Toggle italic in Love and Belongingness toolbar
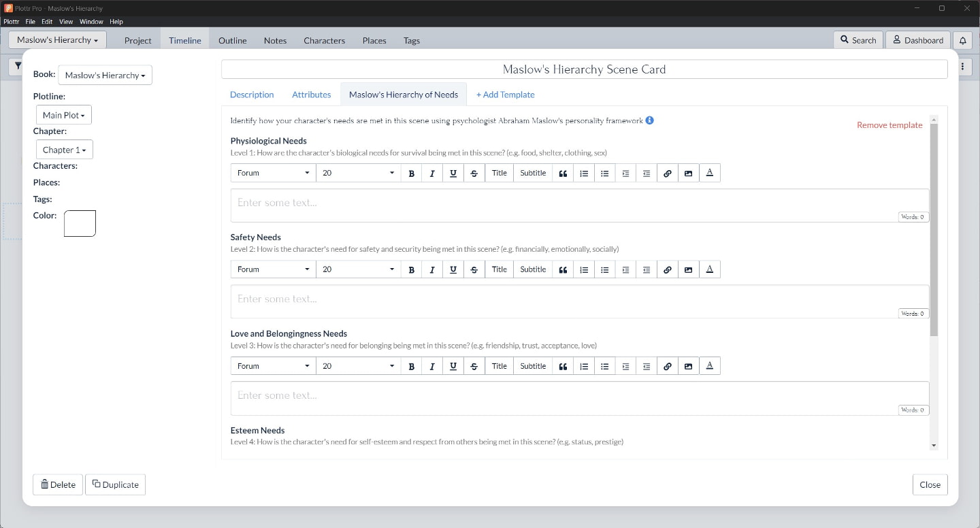Image resolution: width=980 pixels, height=528 pixels. coord(432,366)
